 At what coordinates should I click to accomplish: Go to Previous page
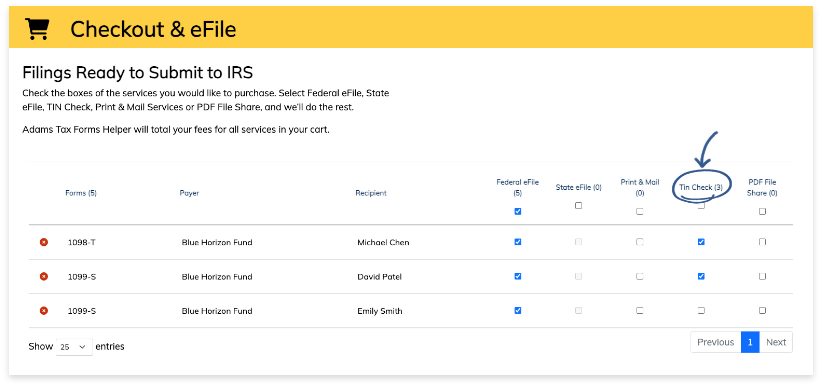716,342
